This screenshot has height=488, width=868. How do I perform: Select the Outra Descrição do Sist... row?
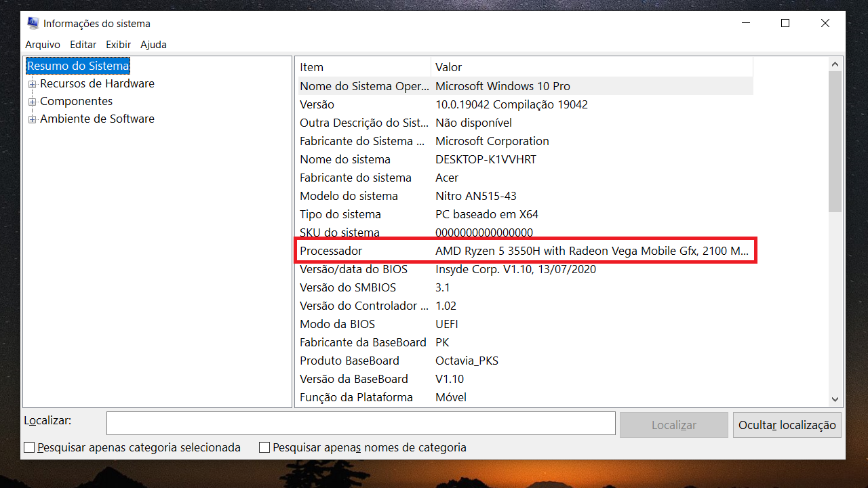524,123
